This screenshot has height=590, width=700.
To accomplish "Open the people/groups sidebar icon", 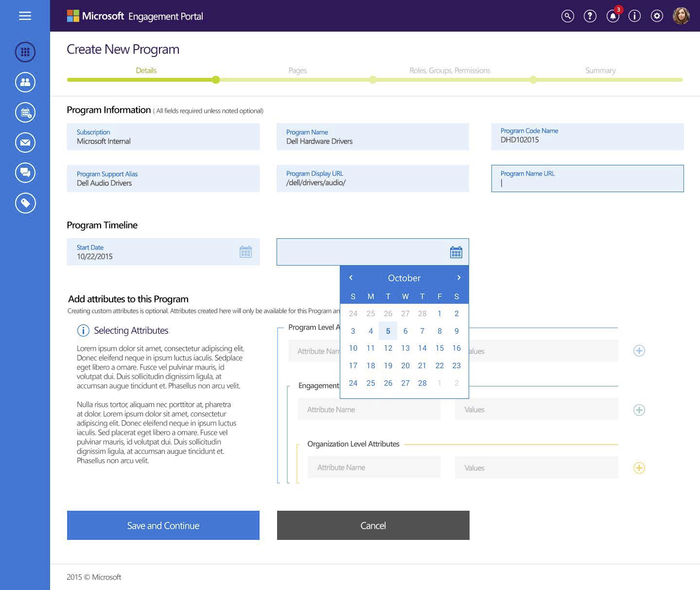I will [25, 82].
